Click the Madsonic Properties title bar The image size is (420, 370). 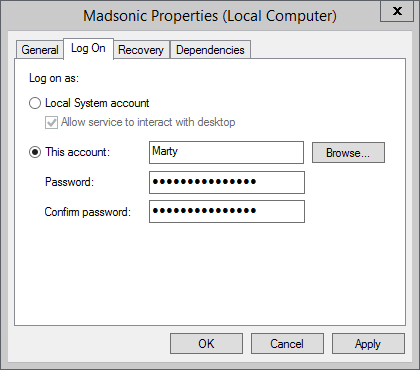[x=210, y=16]
